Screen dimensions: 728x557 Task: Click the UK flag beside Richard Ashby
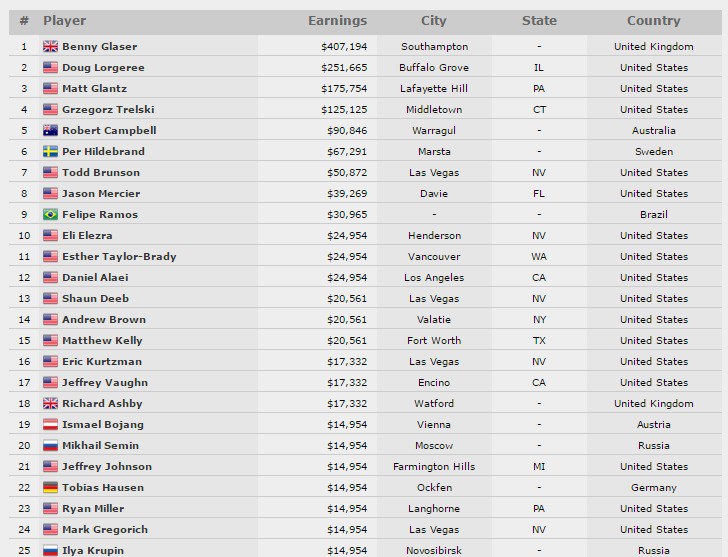pos(50,404)
